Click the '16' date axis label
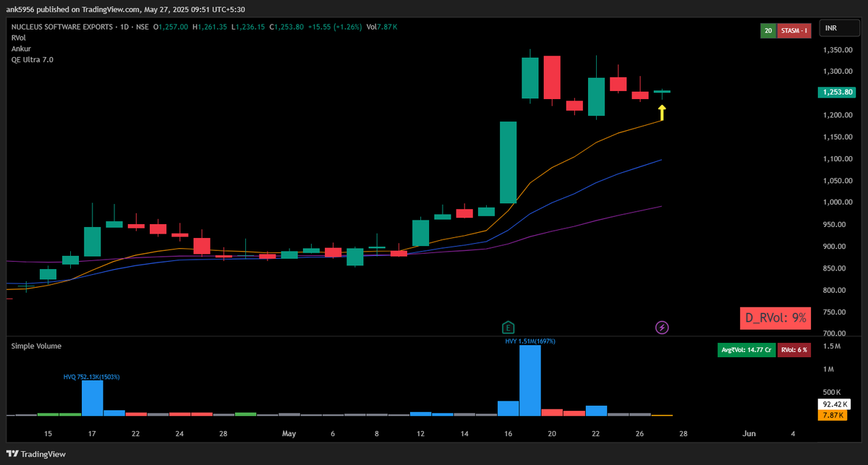 [509, 434]
